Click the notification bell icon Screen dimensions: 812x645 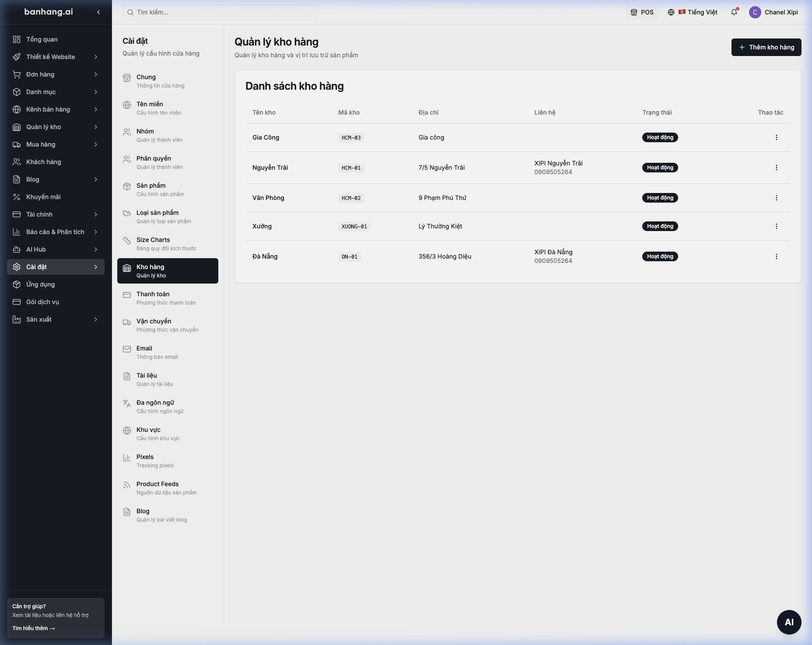(734, 12)
